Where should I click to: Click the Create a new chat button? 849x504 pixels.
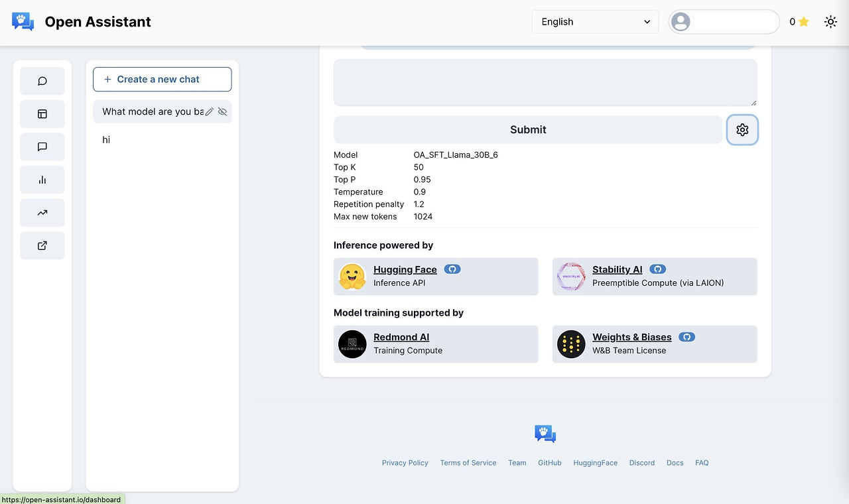click(x=163, y=79)
